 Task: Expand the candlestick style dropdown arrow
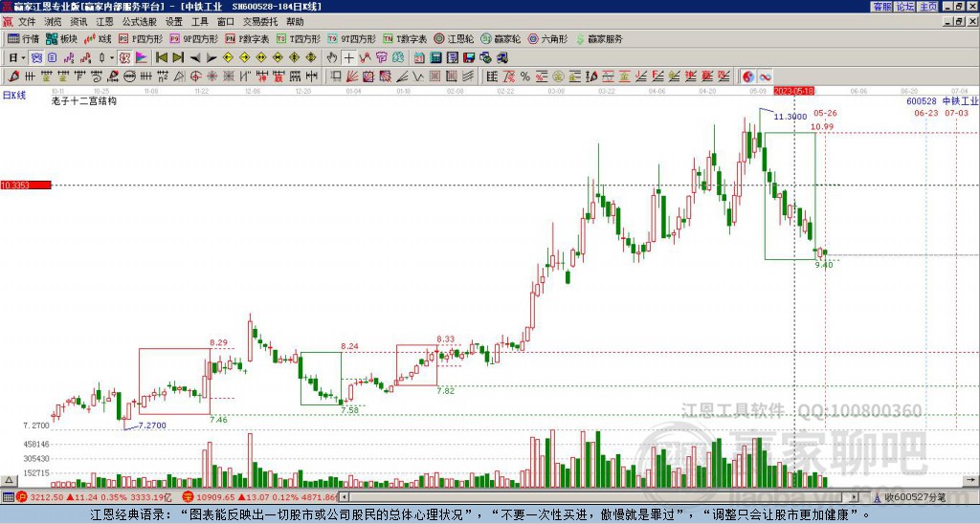pyautogui.click(x=112, y=58)
